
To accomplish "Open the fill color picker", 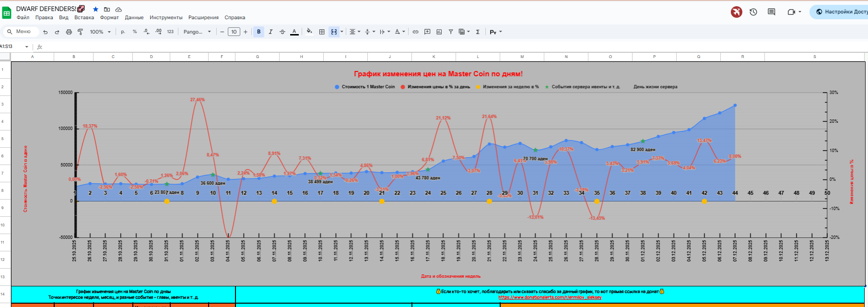I will point(309,32).
